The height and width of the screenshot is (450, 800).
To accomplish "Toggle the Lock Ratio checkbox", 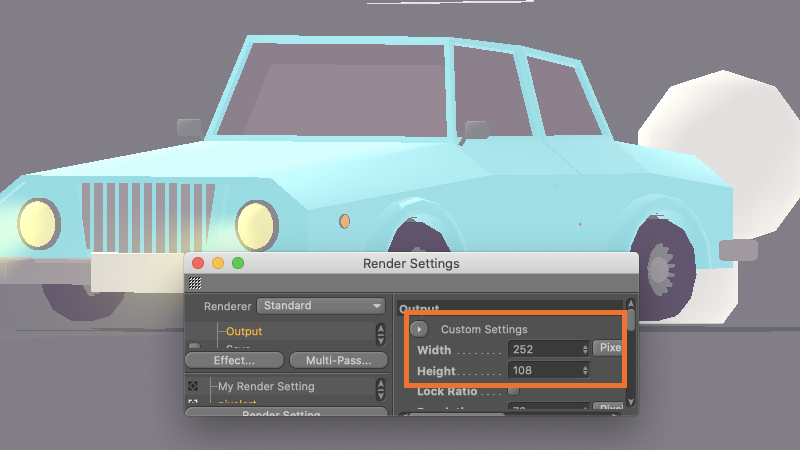I will pos(514,391).
